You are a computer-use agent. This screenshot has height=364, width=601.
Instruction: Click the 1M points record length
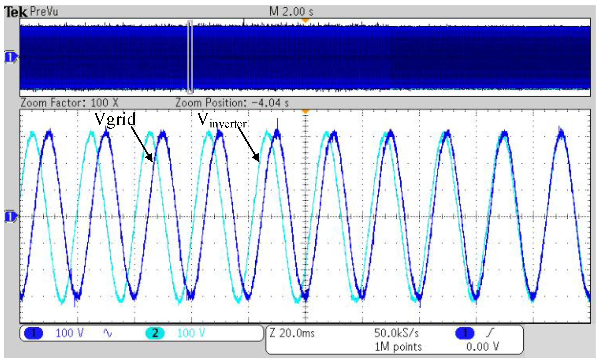click(398, 347)
